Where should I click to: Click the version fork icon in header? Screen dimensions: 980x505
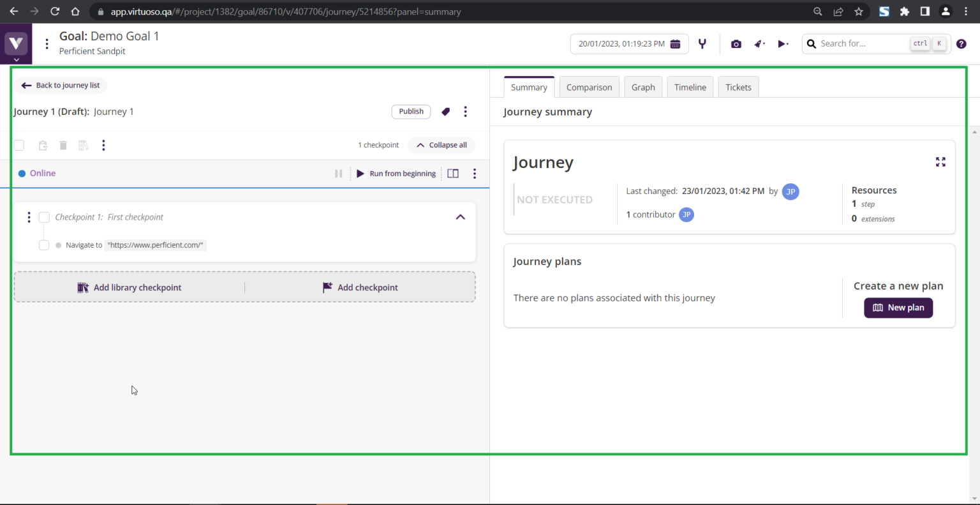[x=702, y=44]
